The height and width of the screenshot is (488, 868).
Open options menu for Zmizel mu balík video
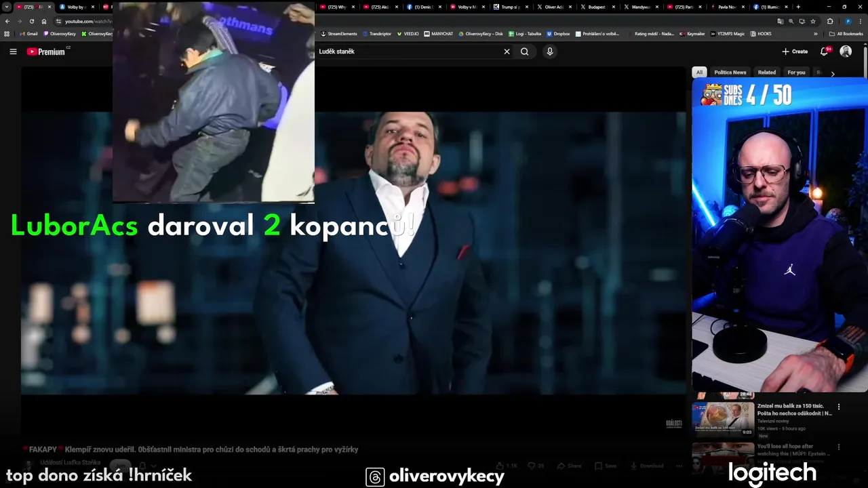click(839, 407)
